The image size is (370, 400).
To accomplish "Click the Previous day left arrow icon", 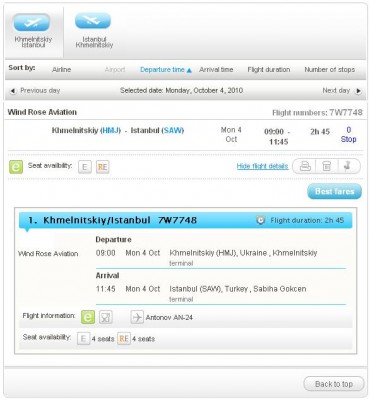I will pyautogui.click(x=13, y=91).
